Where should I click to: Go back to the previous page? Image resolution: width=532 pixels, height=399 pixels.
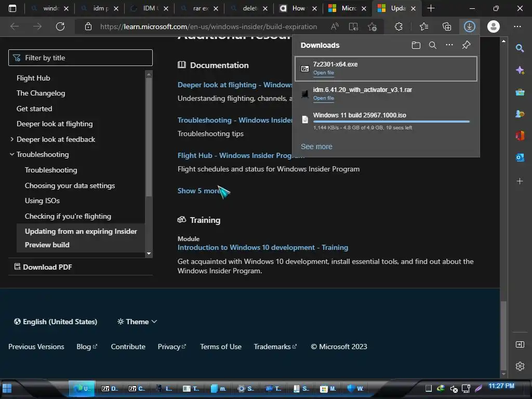point(14,26)
